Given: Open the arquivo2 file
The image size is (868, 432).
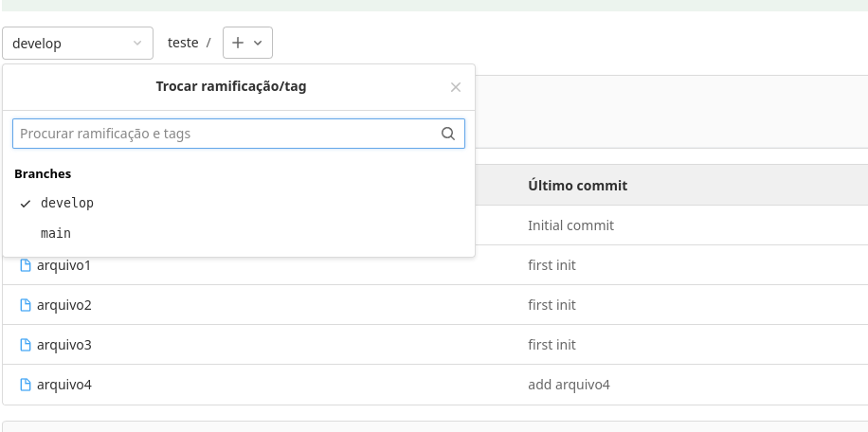Looking at the screenshot, I should (x=63, y=305).
